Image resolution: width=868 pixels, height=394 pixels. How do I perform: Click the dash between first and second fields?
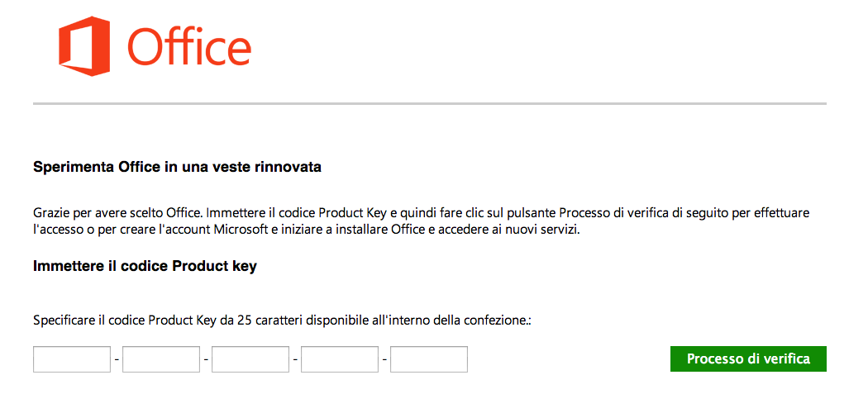point(117,359)
